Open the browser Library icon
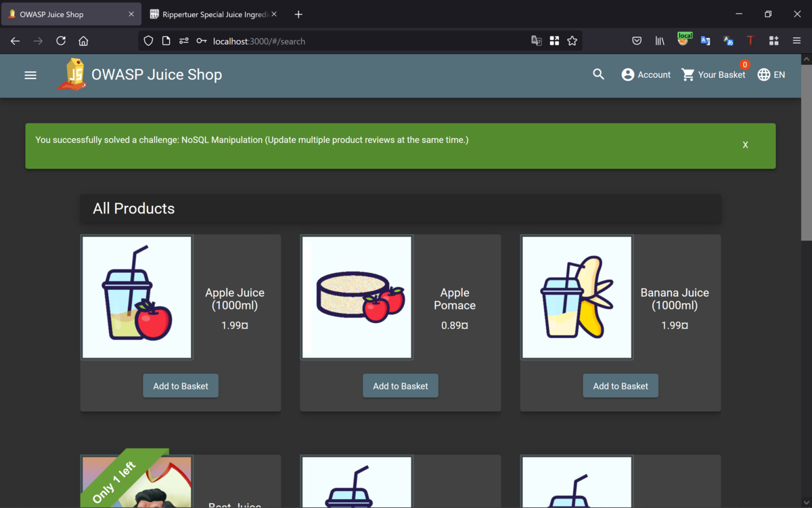Viewport: 812px width, 508px height. click(660, 41)
